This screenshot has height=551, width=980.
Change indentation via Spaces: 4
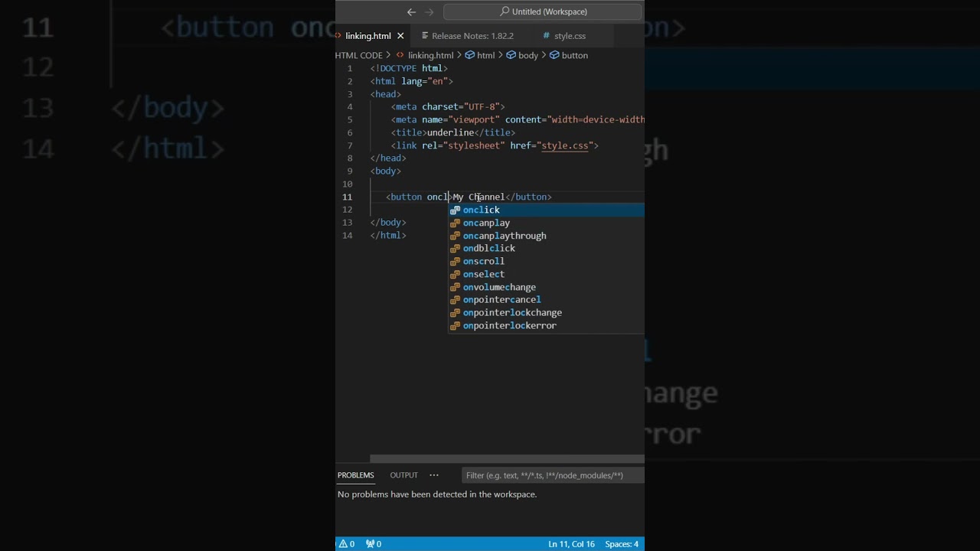621,544
